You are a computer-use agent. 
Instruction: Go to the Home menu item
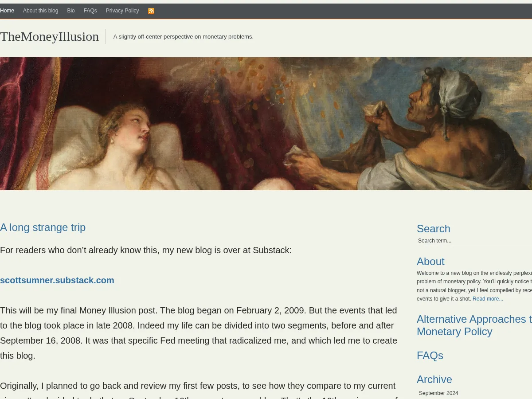tap(7, 11)
